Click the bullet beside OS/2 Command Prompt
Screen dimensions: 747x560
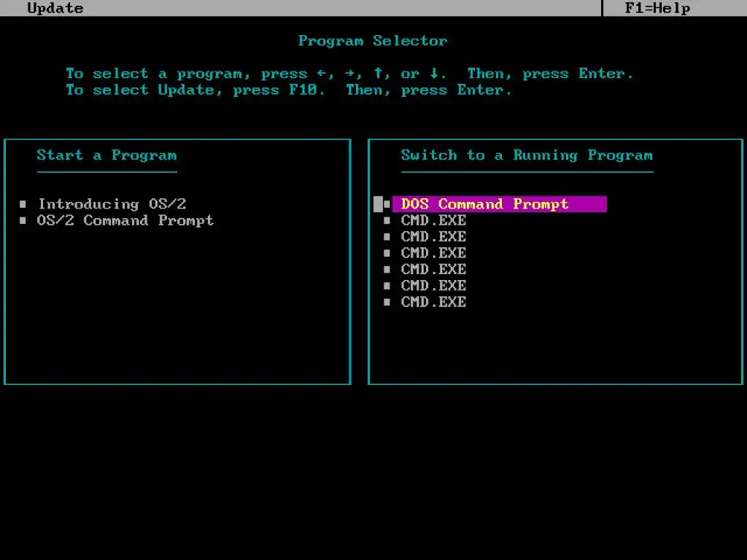(23, 220)
